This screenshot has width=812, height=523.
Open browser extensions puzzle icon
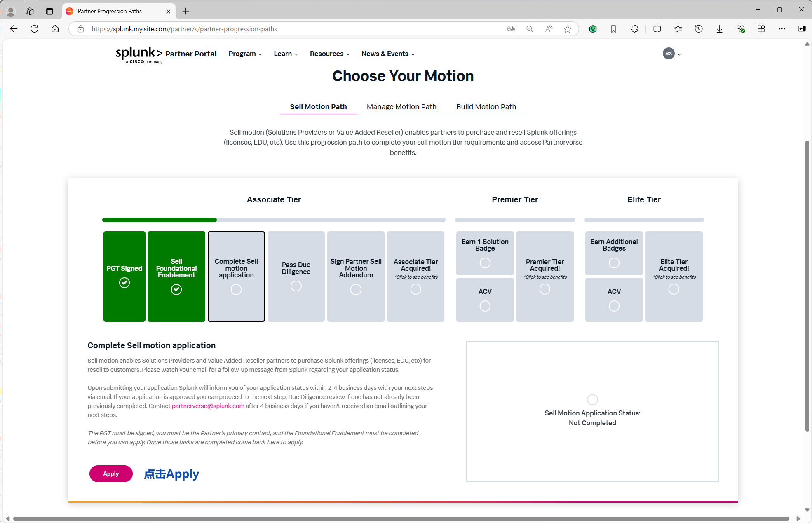634,29
